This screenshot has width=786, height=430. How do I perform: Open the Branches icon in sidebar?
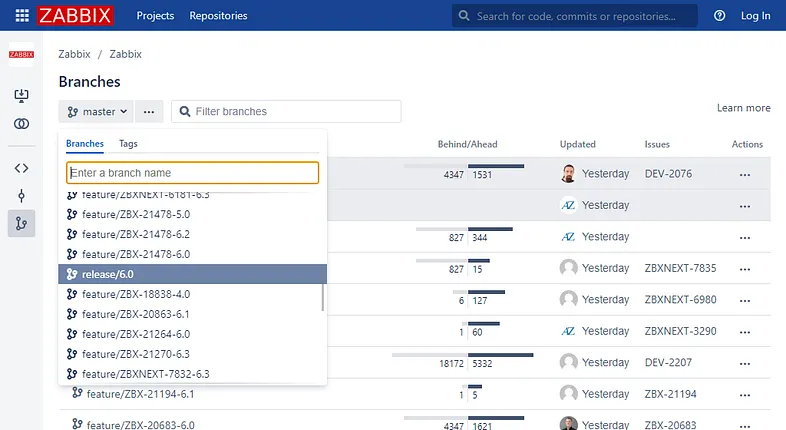pos(22,223)
